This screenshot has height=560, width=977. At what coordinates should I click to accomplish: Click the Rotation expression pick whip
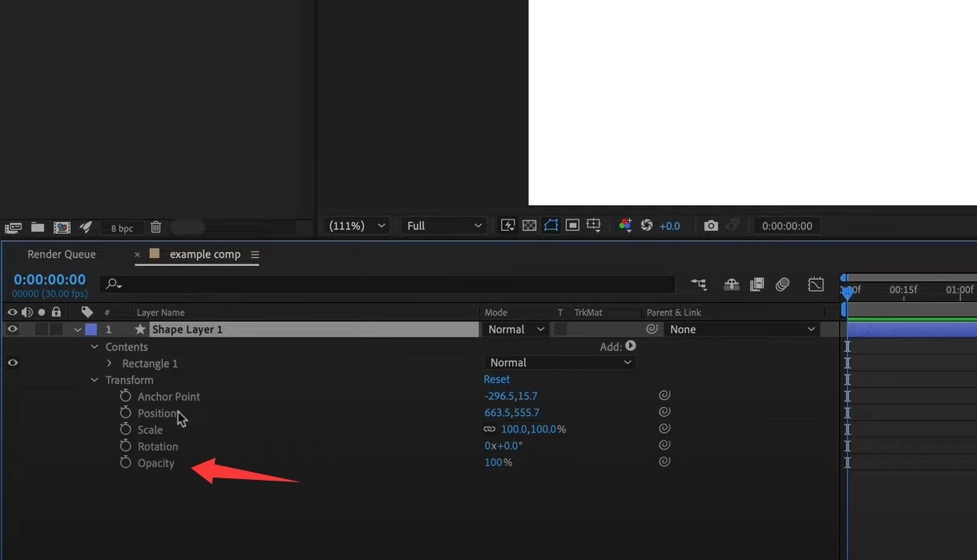(x=664, y=445)
